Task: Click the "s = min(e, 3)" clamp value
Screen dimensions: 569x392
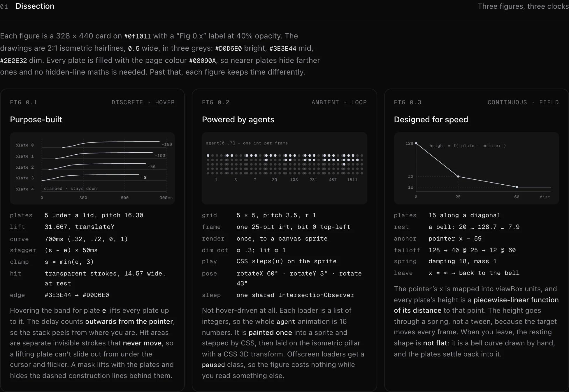Action: [x=69, y=262]
